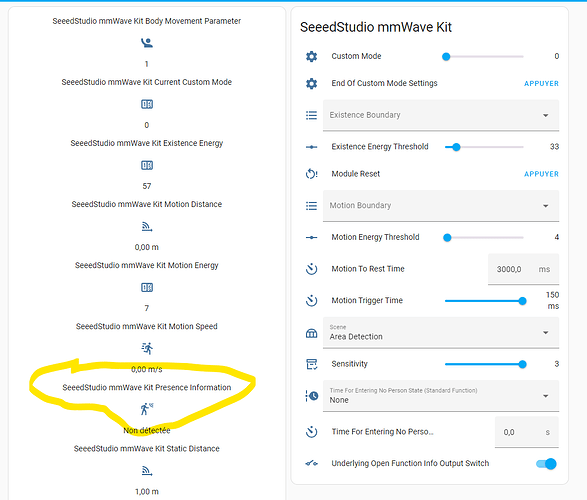Click the '57' Existence Energy value
The height and width of the screenshot is (500, 587).
(147, 186)
